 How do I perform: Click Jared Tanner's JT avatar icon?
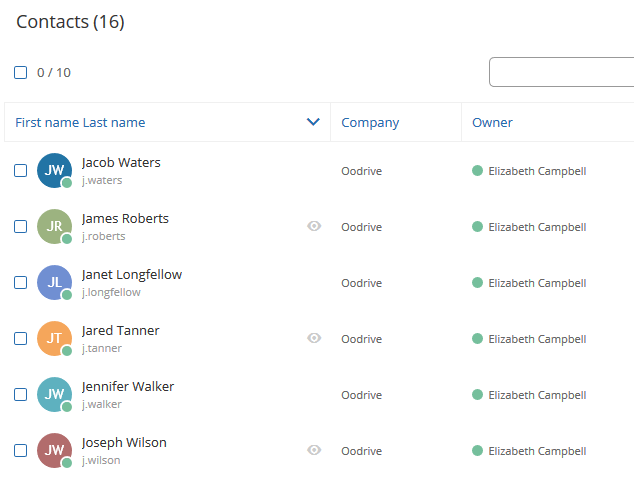coord(54,338)
